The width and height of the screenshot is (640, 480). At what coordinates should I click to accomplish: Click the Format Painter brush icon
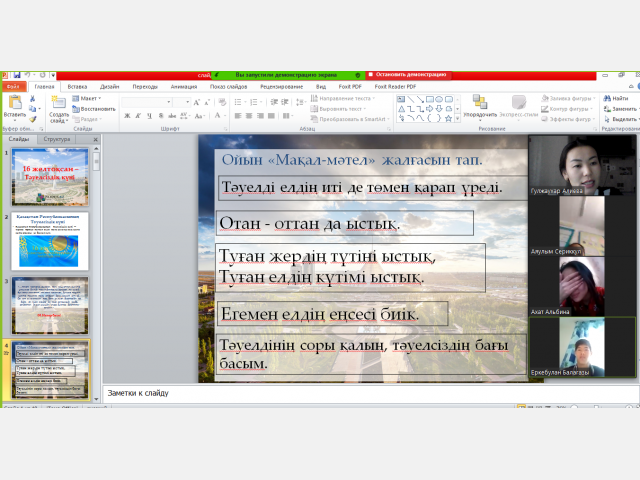[x=33, y=119]
